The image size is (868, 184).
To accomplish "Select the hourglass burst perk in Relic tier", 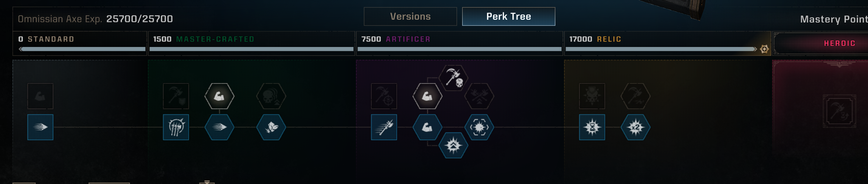I will point(592,127).
